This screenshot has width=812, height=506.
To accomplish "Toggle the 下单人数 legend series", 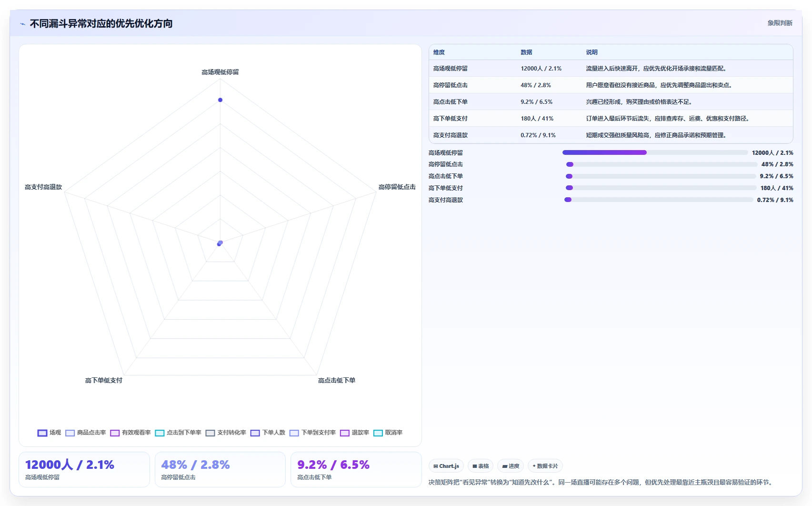I will click(x=268, y=433).
